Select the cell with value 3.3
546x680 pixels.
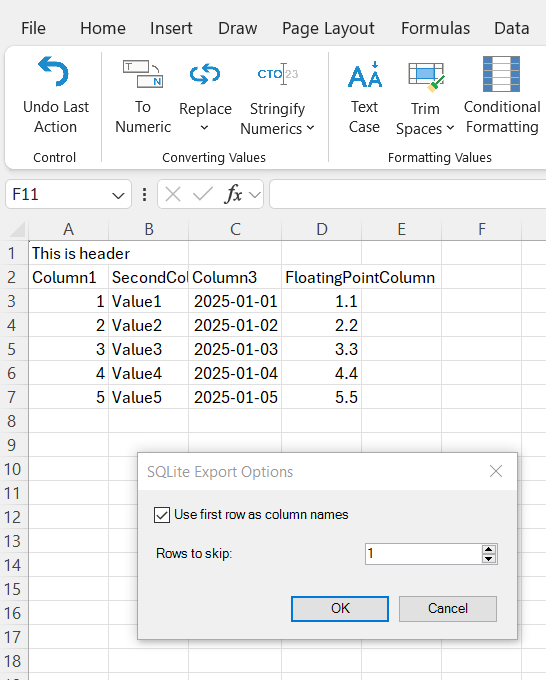pos(321,349)
